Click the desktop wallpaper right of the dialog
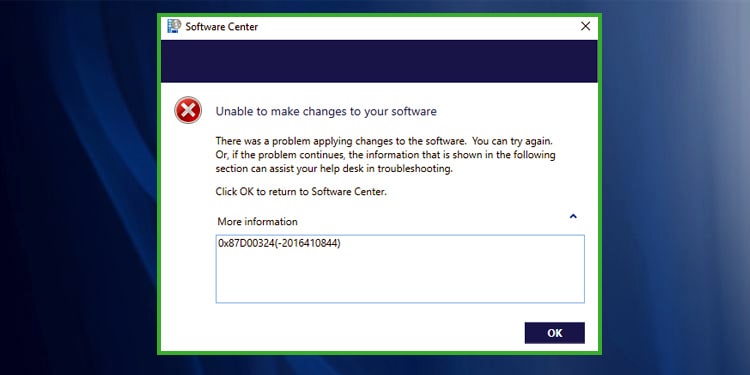Viewport: 750px width, 375px height. click(x=675, y=188)
